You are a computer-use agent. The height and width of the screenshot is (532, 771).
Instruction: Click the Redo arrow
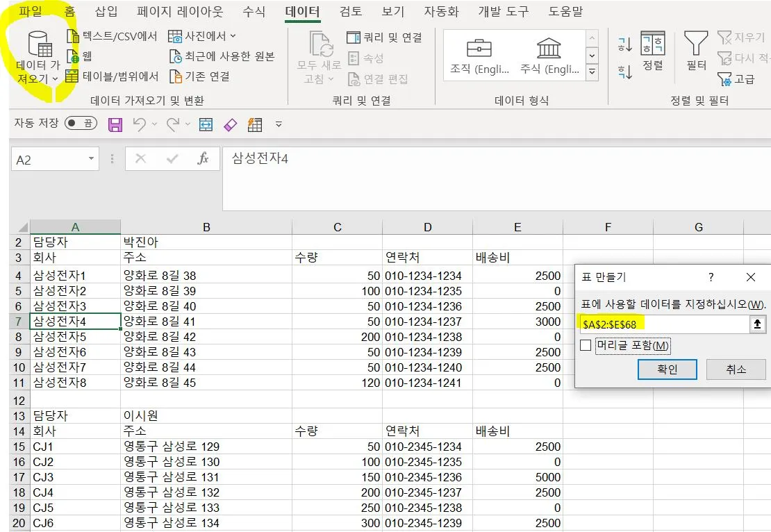point(173,124)
